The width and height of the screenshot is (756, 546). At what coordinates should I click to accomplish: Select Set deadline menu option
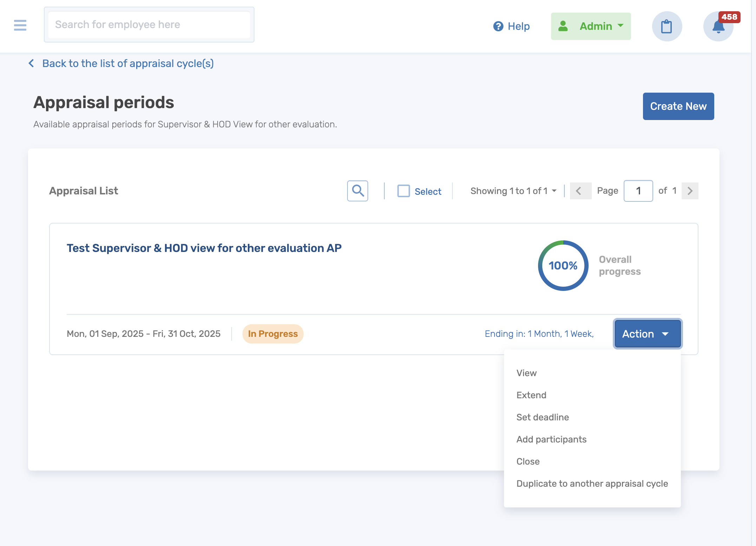click(542, 417)
